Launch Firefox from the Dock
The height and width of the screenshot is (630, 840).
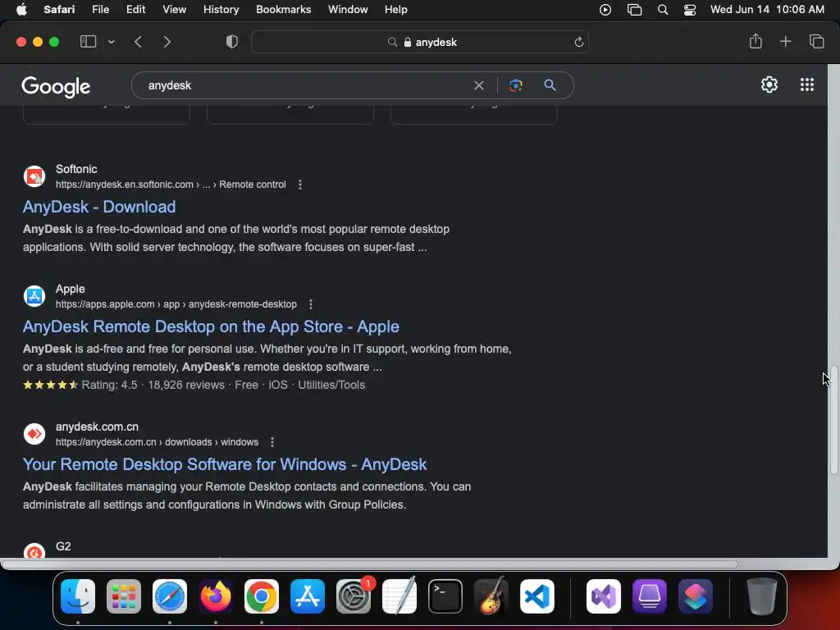(216, 596)
